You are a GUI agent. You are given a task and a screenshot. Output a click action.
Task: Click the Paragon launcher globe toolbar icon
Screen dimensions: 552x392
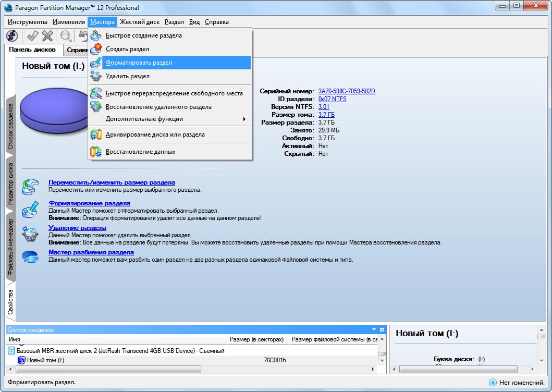click(12, 35)
